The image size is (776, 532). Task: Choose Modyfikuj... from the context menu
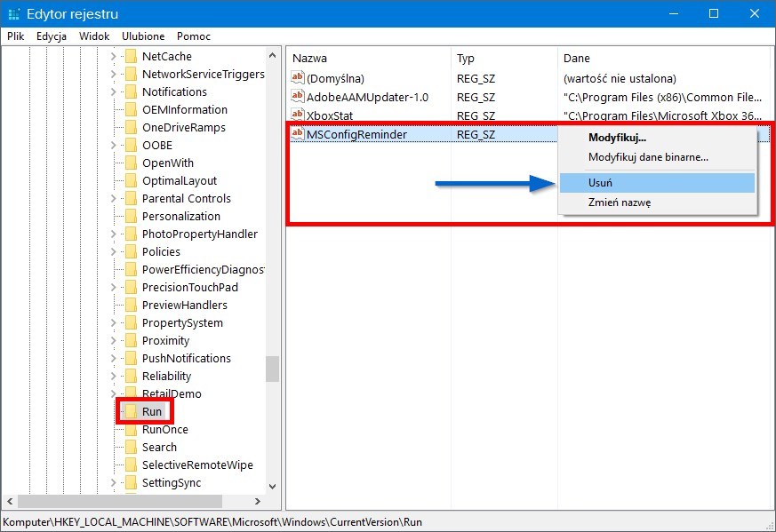coord(657,138)
